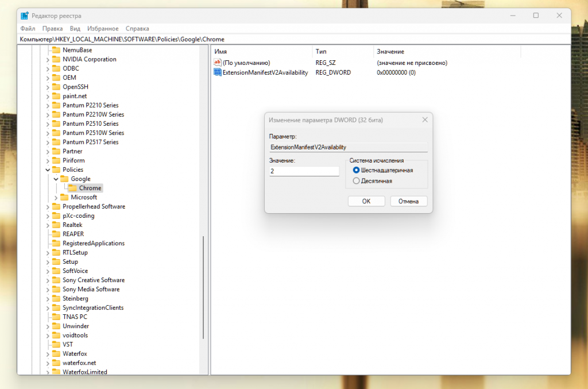Click OK in DWORD edit dialog
This screenshot has height=389, width=588.
pyautogui.click(x=366, y=201)
